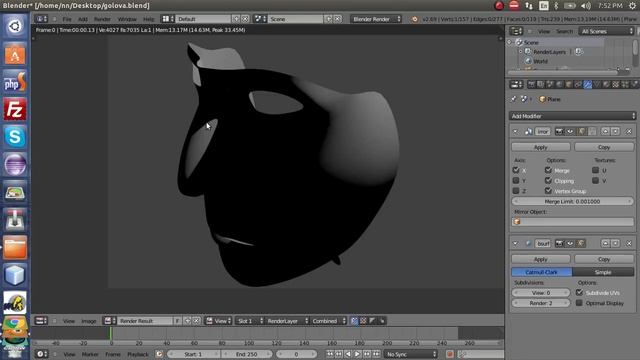Open the Help menu
This screenshot has height=360, width=640.
[149, 19]
